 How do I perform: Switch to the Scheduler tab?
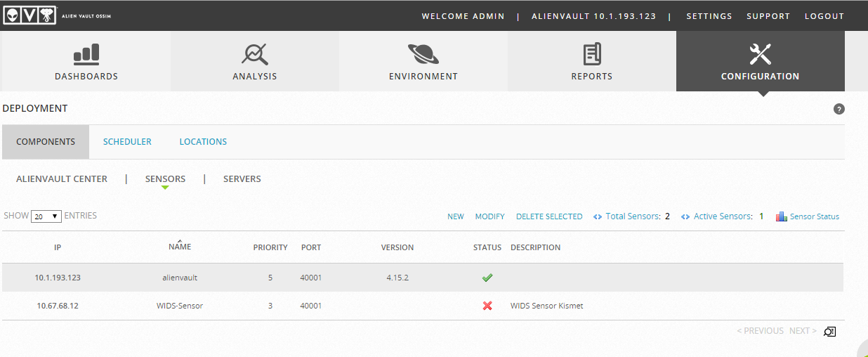[x=127, y=141]
